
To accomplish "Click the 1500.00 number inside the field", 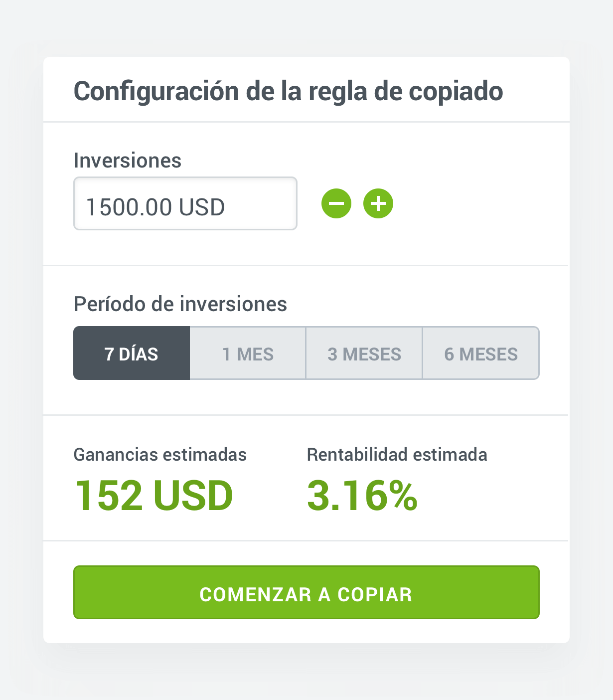I will click(x=129, y=207).
